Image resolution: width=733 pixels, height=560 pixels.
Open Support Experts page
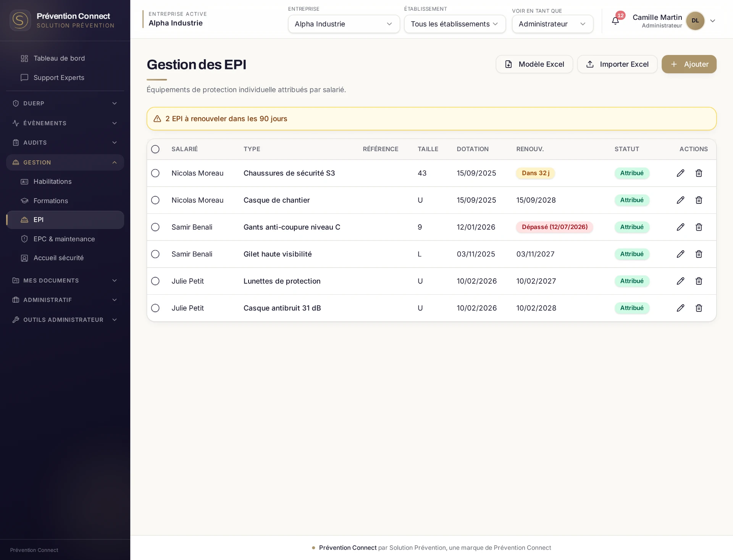65,77
